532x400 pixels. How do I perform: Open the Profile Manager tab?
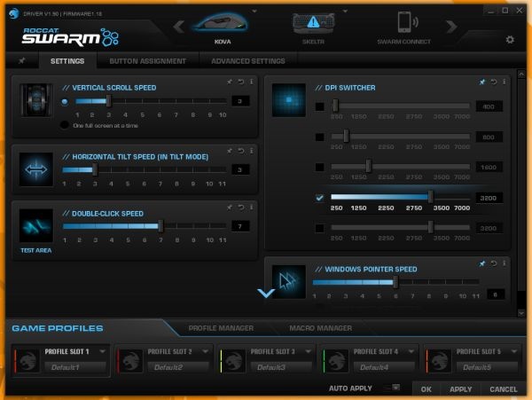(x=221, y=328)
